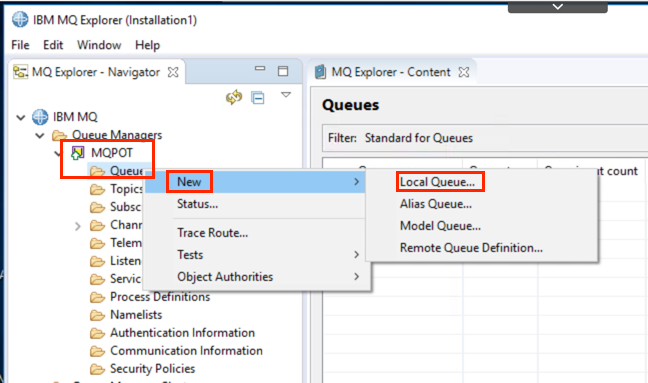648x383 pixels.
Task: Click the IBM MQ globe icon in tree
Action: click(40, 117)
